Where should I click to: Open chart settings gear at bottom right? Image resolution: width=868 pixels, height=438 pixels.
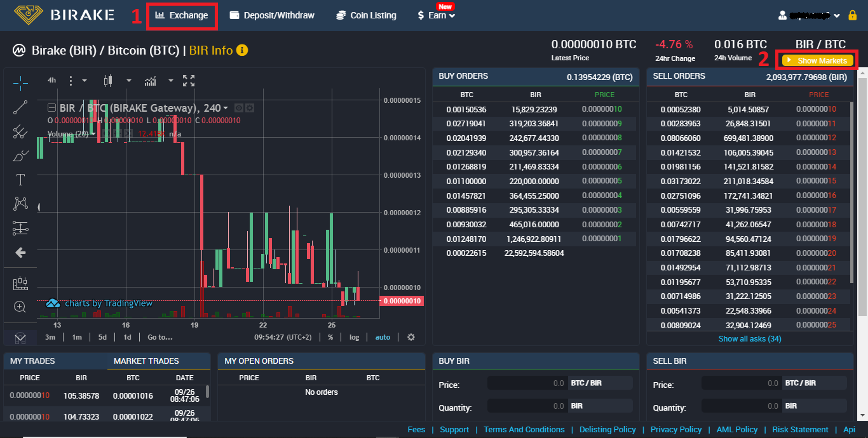click(x=411, y=337)
